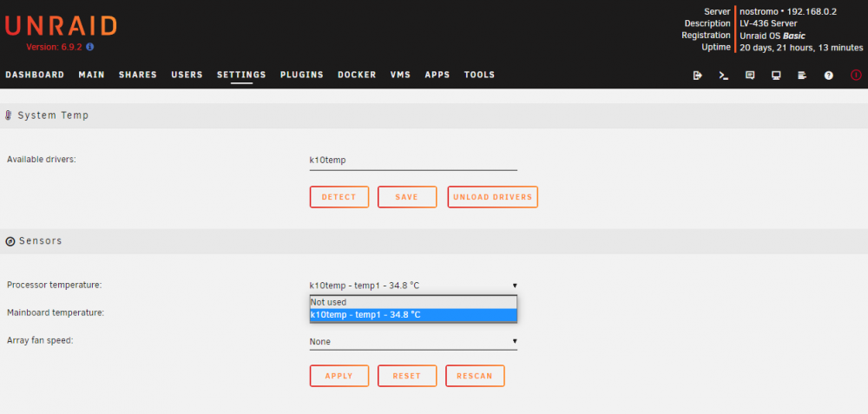Click the Detect button

[339, 197]
